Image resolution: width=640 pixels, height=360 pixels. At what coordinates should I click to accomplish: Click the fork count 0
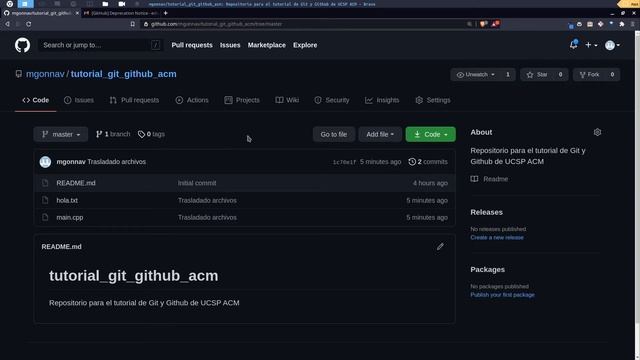tap(612, 75)
